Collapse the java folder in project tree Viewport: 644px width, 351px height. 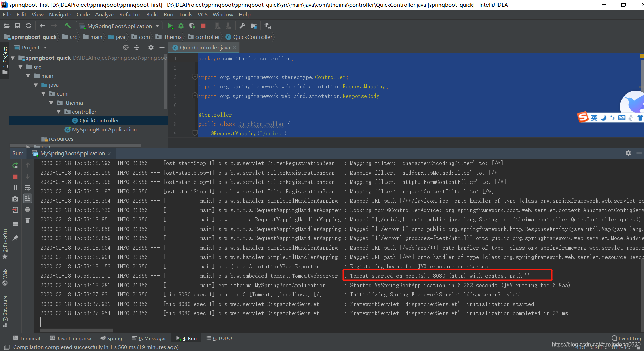(36, 85)
